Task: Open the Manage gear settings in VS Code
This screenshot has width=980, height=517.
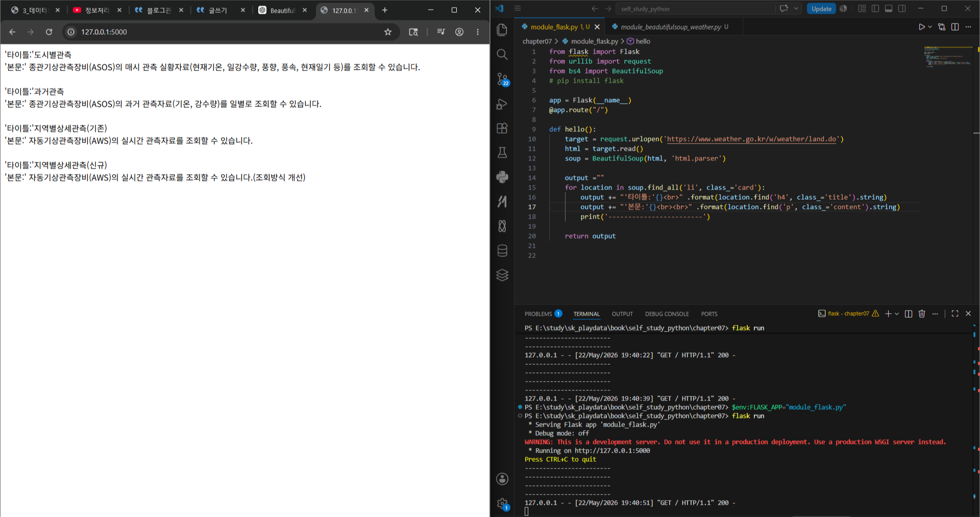Action: pos(503,504)
